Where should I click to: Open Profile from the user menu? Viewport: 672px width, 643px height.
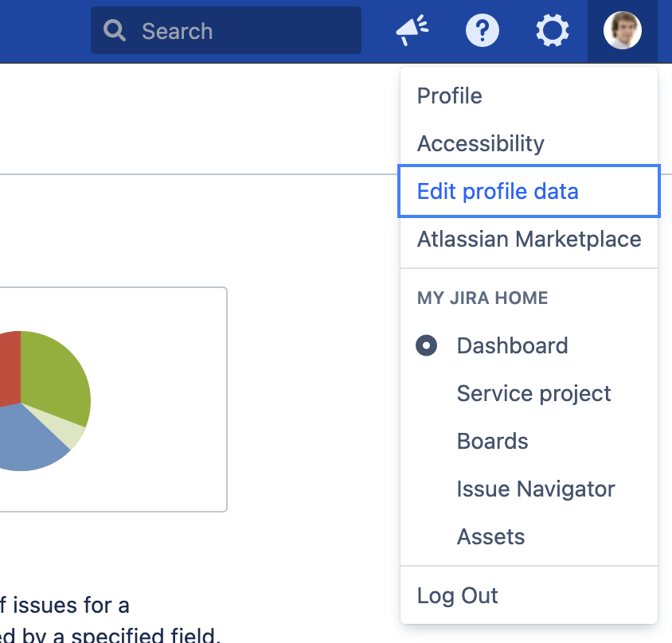[x=450, y=96]
